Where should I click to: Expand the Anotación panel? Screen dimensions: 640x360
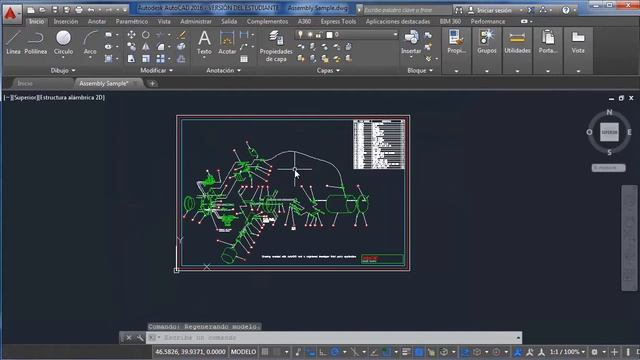(223, 71)
